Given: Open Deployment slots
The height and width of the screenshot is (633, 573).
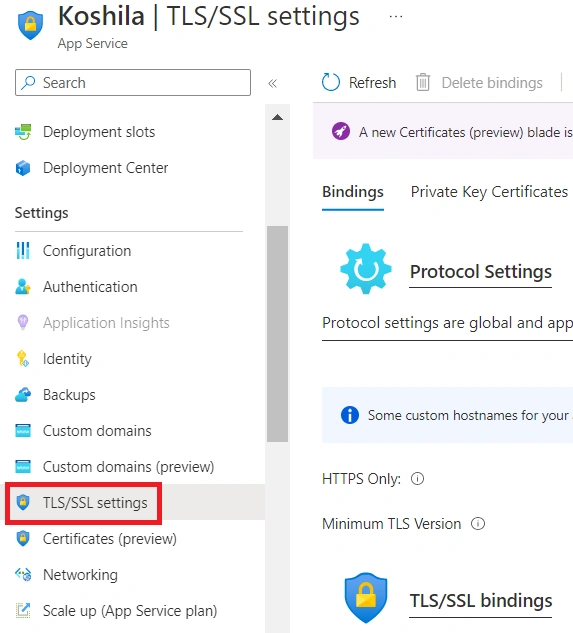Looking at the screenshot, I should click(x=99, y=132).
